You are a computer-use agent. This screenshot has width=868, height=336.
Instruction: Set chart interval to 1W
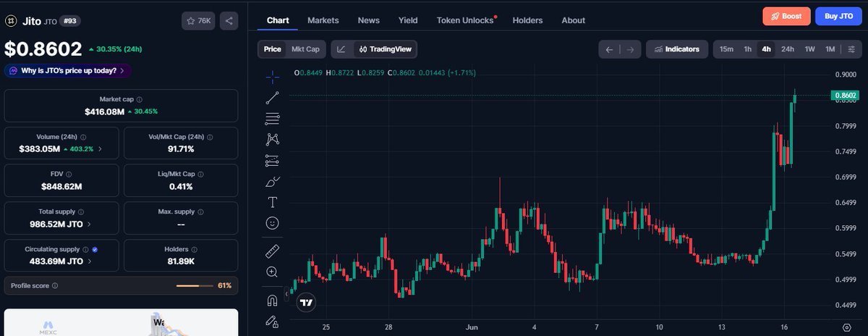point(810,49)
